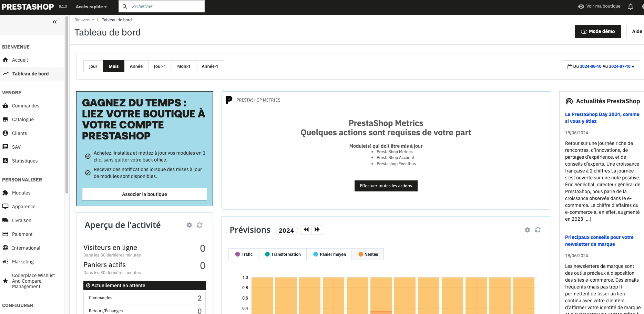
Task: Open the Aide help button
Action: pyautogui.click(x=636, y=31)
